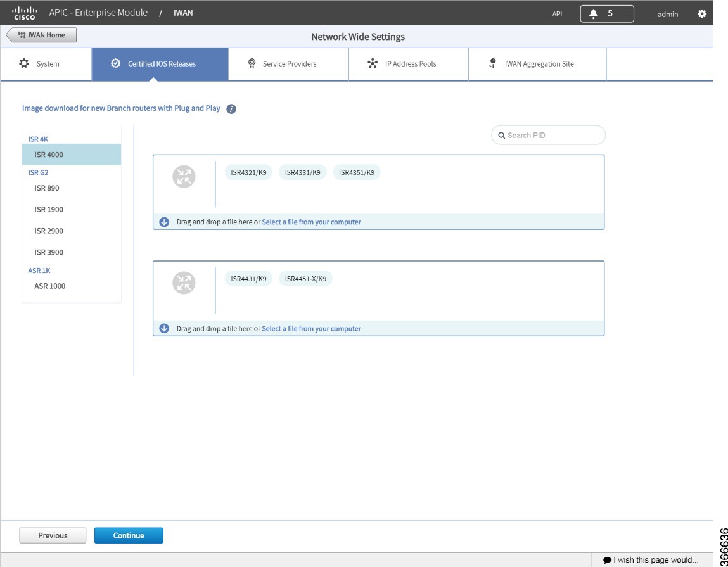Click the Cisco logo

[25, 13]
